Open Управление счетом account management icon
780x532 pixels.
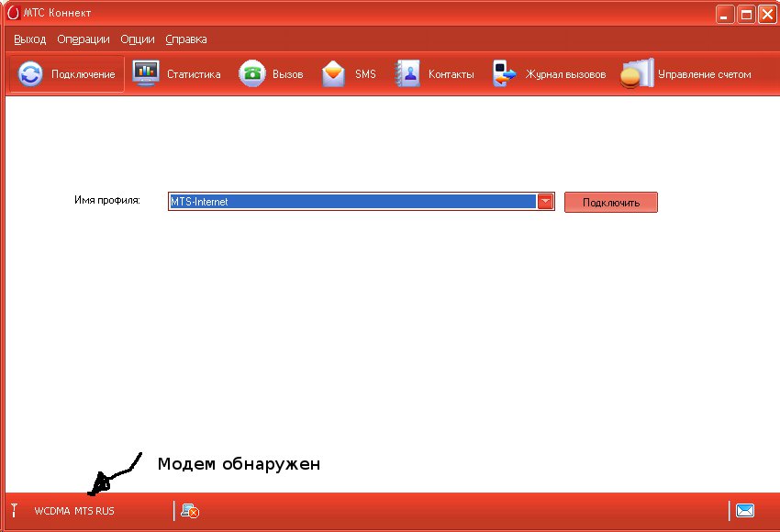pos(638,74)
